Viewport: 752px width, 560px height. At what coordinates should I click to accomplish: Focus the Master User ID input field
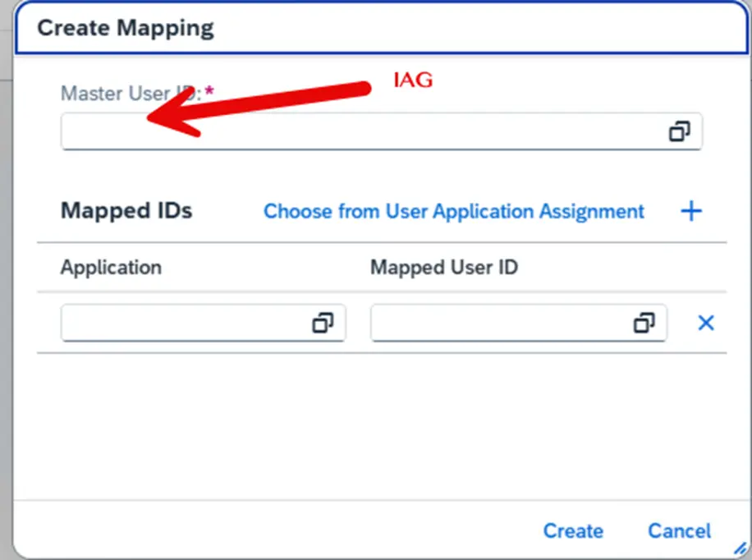pos(361,133)
